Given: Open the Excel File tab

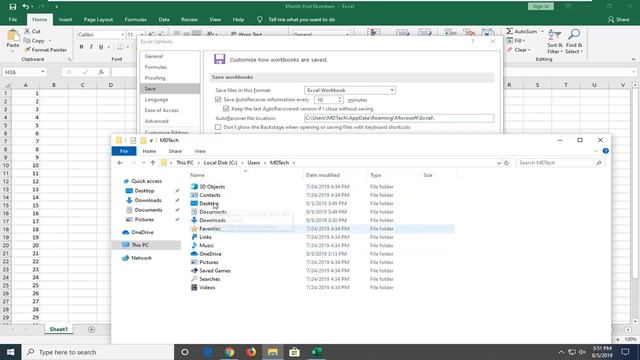Looking at the screenshot, I should 13,20.
